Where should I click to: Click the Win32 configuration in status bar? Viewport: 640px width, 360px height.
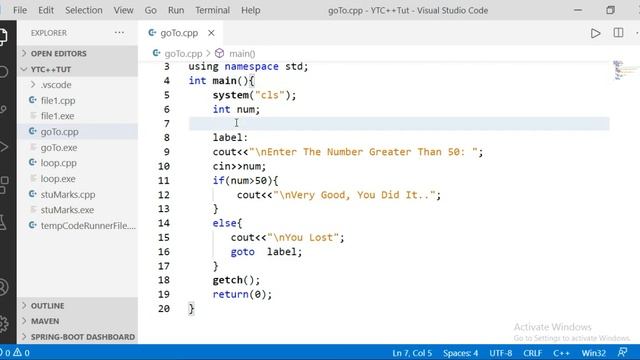pyautogui.click(x=593, y=353)
